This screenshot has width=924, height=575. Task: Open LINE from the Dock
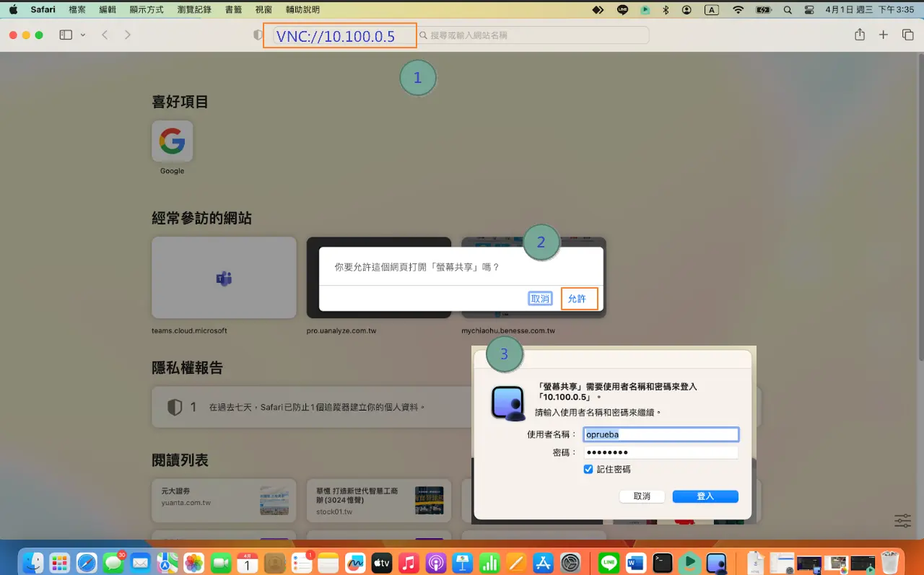(609, 563)
